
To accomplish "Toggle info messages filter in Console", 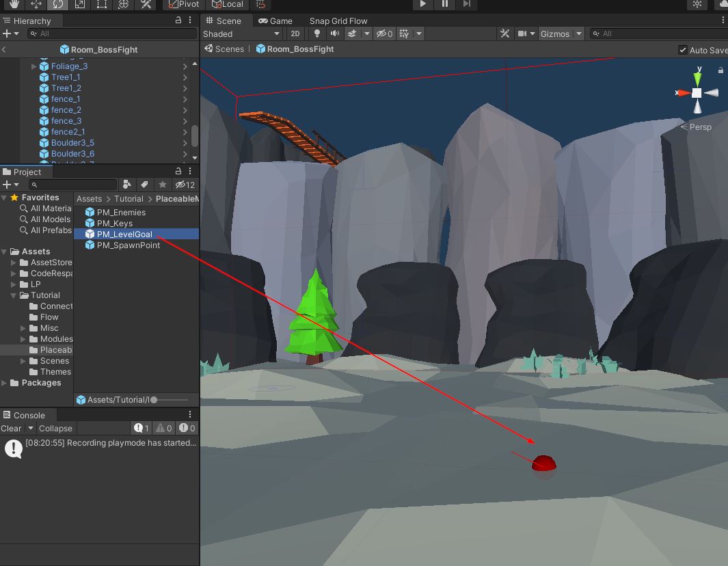I will point(141,429).
